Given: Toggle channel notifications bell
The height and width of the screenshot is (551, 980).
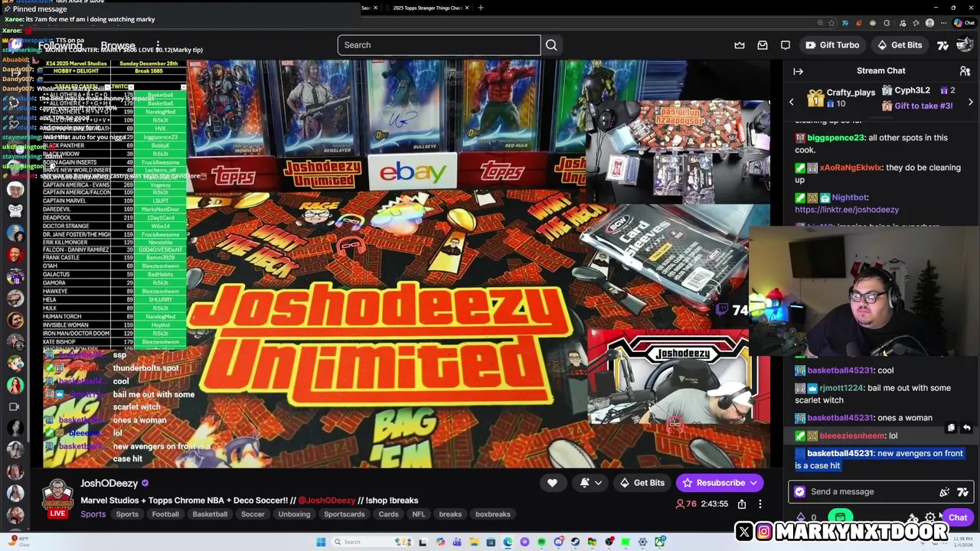Looking at the screenshot, I should point(585,483).
